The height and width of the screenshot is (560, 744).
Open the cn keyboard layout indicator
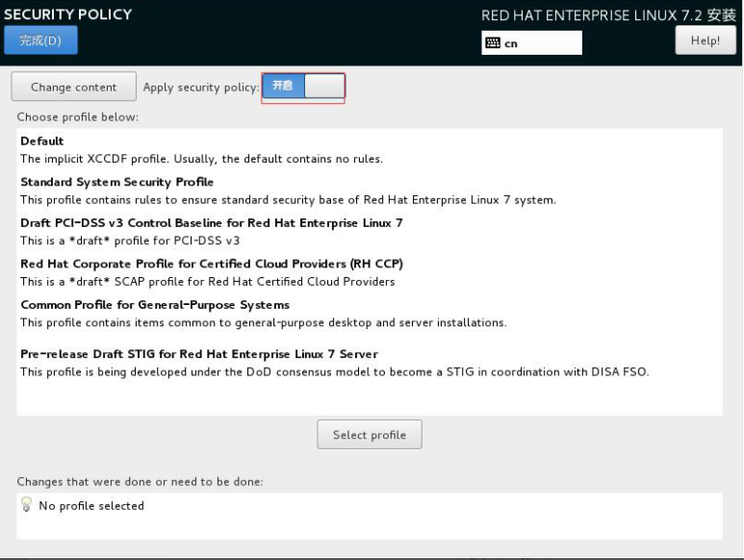(531, 43)
